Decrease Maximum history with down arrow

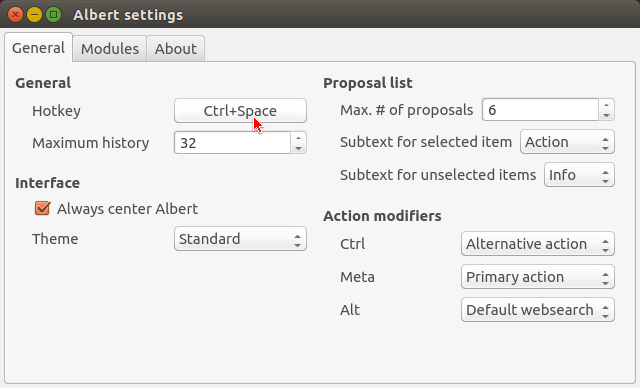298,148
